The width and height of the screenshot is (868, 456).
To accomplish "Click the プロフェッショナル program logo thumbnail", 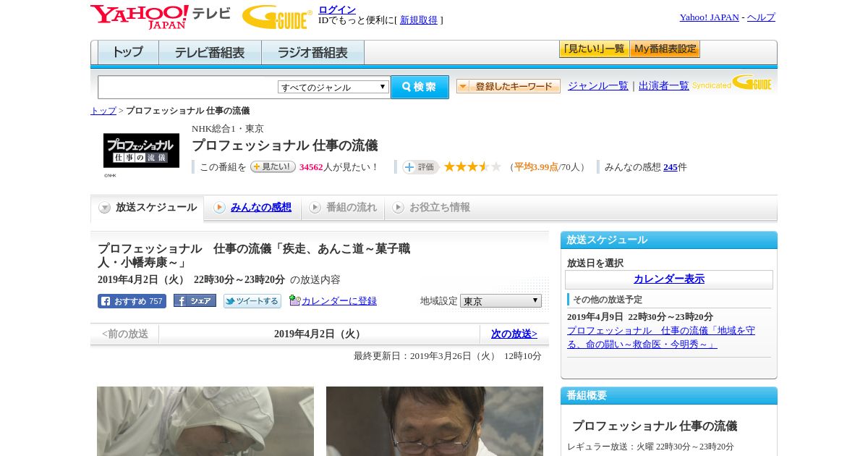I will point(141,151).
